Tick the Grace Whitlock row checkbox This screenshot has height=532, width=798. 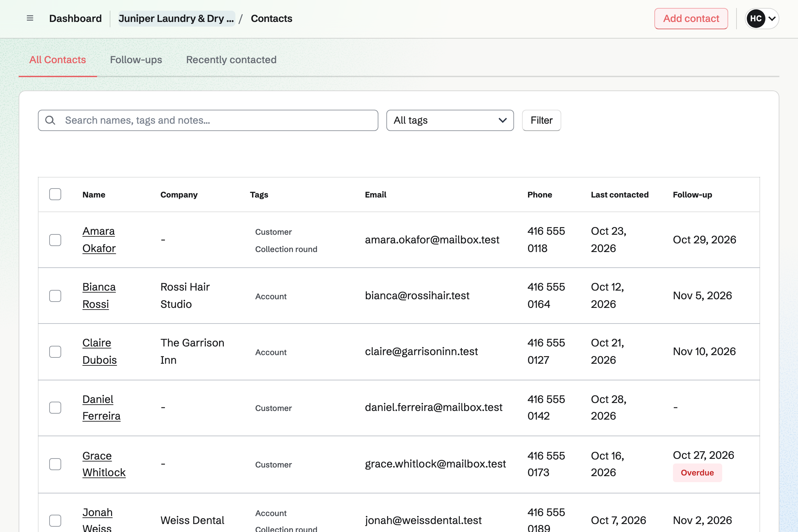55,464
